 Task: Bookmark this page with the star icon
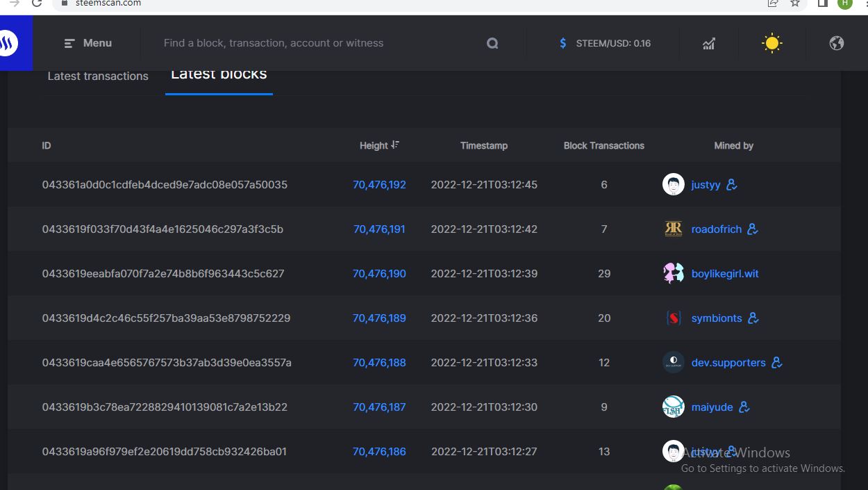795,3
